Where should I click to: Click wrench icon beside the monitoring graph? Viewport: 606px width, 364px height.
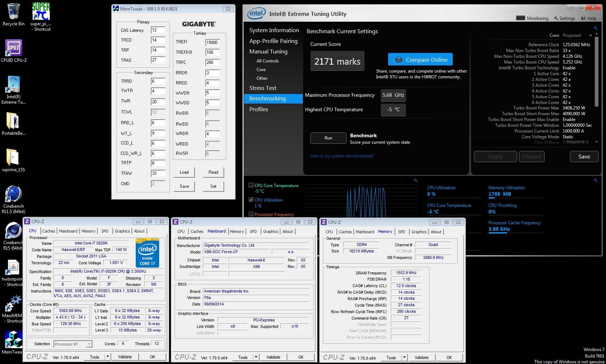tap(415, 180)
